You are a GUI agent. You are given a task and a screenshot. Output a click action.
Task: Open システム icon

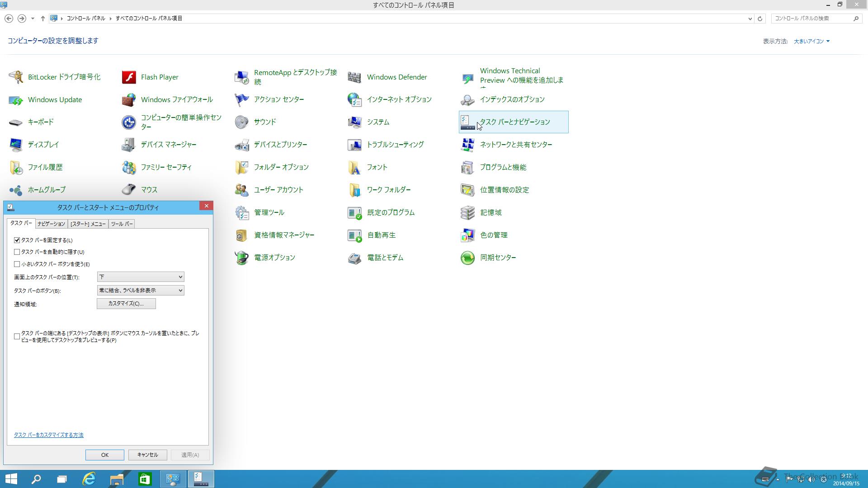[x=354, y=122]
